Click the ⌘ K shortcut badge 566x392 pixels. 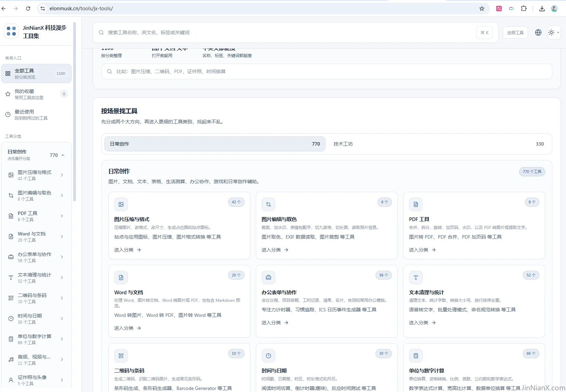(484, 32)
